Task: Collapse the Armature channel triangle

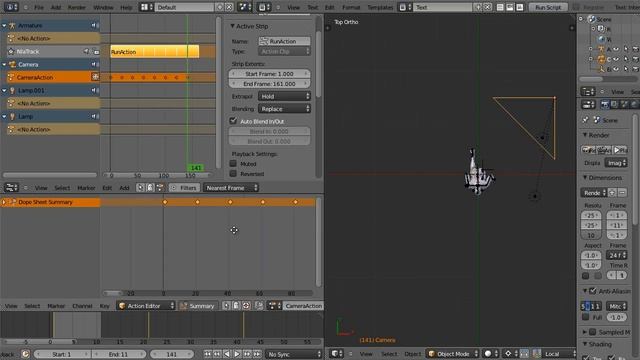Action: [4, 25]
